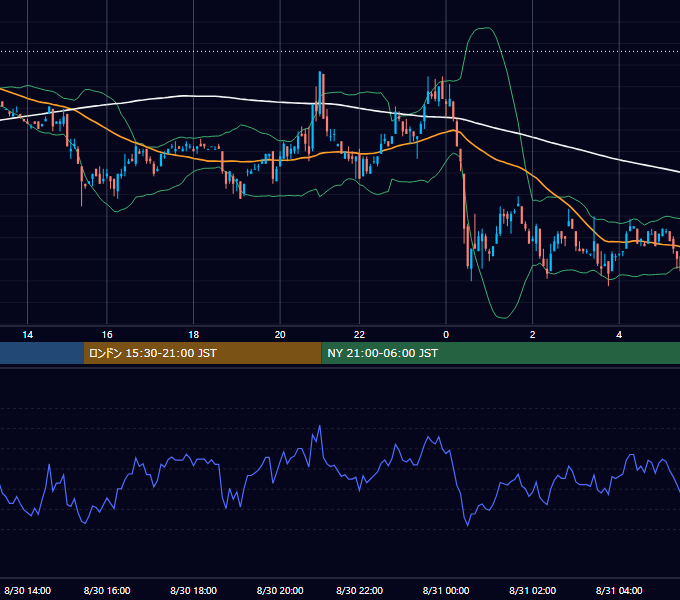Select the ロンドン 15:30-21:00 JST session bar
The width and height of the screenshot is (680, 600).
tap(202, 353)
